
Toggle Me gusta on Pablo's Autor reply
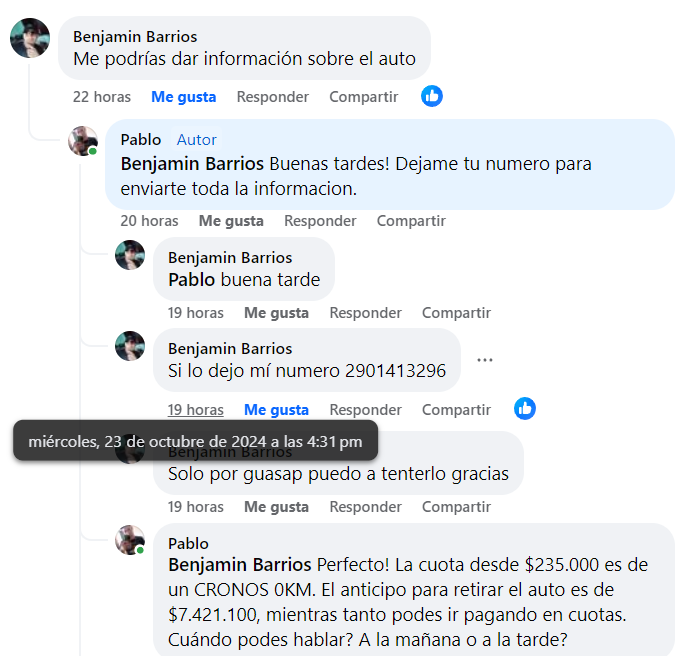[x=231, y=221]
